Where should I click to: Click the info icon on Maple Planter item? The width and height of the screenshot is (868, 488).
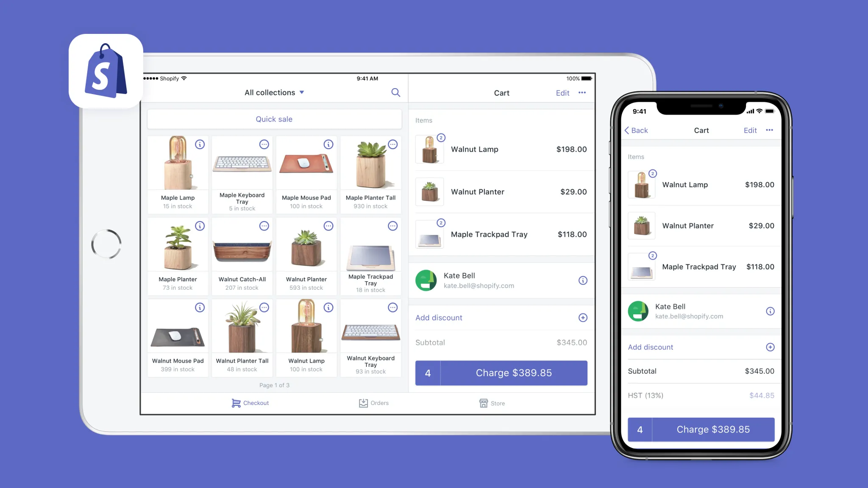point(200,226)
